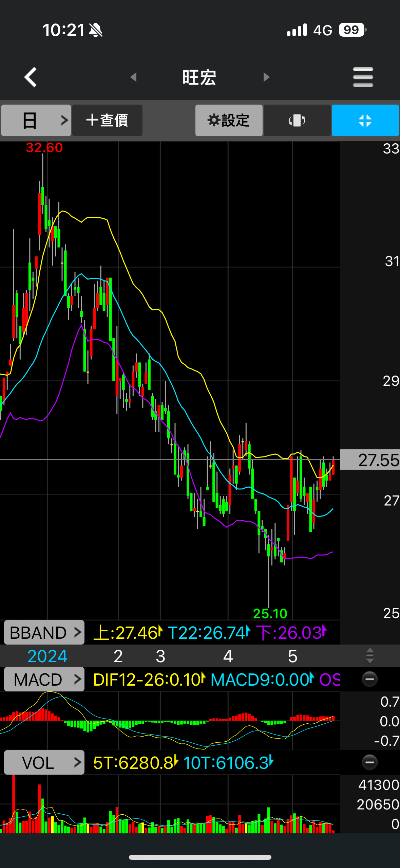Open the BBAND indicator selector
Viewport: 400px width, 868px height.
click(44, 632)
